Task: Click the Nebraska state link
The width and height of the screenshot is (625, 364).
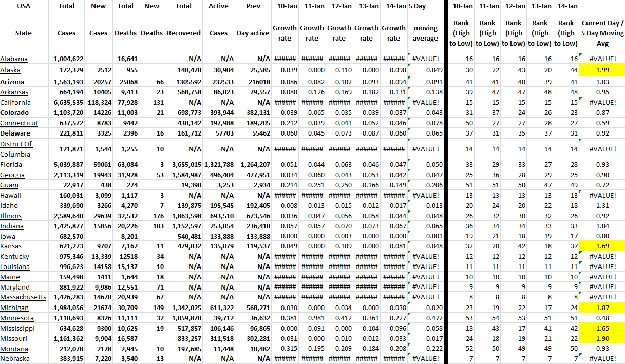Action: [15, 359]
